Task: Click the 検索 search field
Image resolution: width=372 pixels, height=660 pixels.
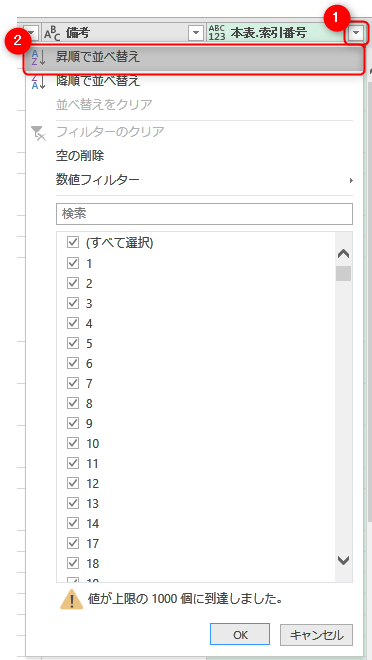Action: [204, 214]
